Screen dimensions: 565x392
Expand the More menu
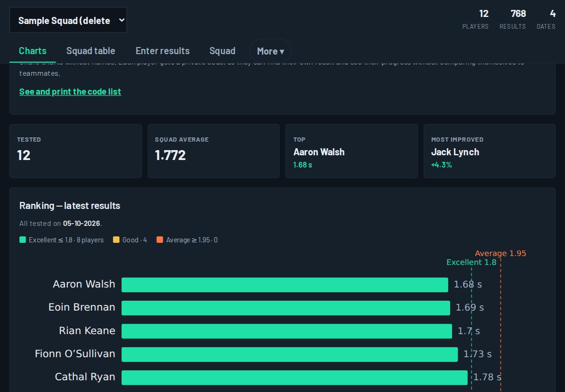(x=271, y=51)
